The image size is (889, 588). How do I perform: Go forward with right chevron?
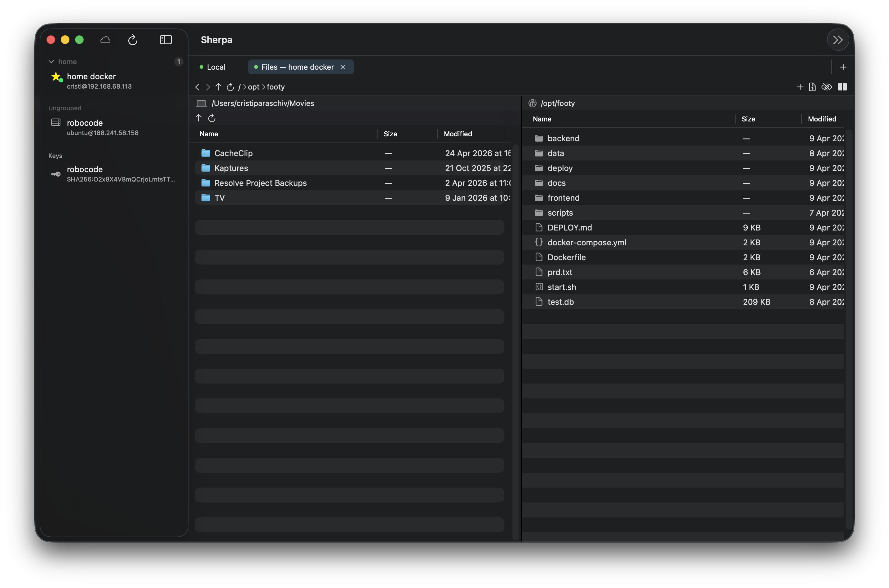click(208, 87)
